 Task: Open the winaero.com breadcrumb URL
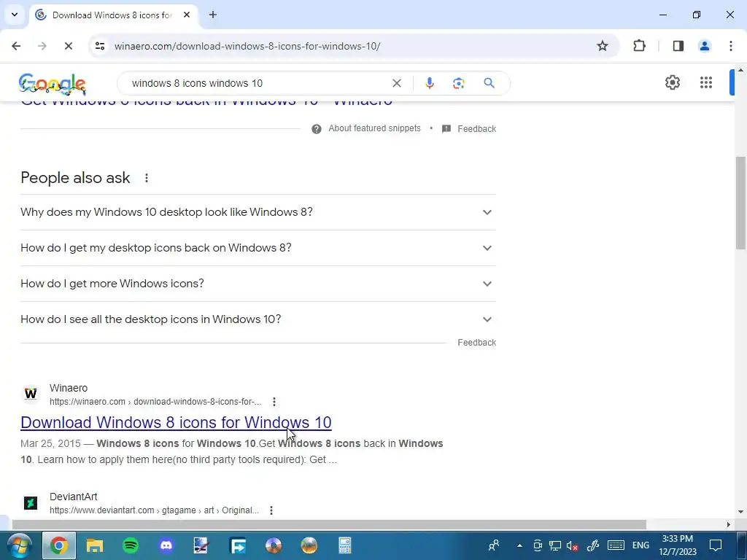point(155,402)
